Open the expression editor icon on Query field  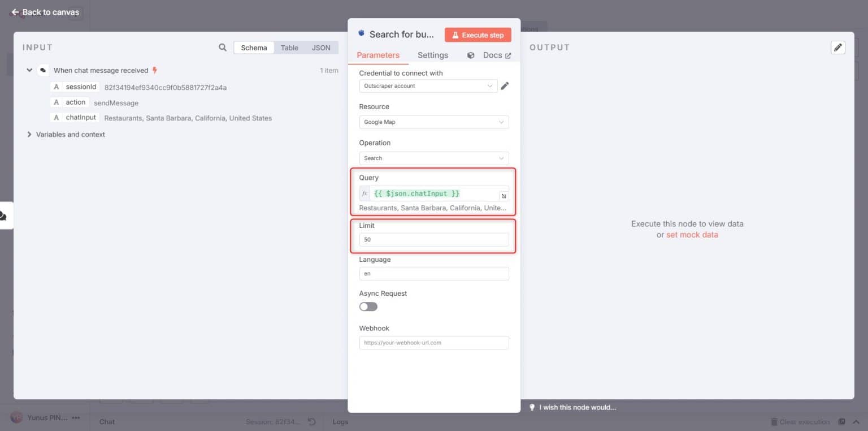coord(504,195)
